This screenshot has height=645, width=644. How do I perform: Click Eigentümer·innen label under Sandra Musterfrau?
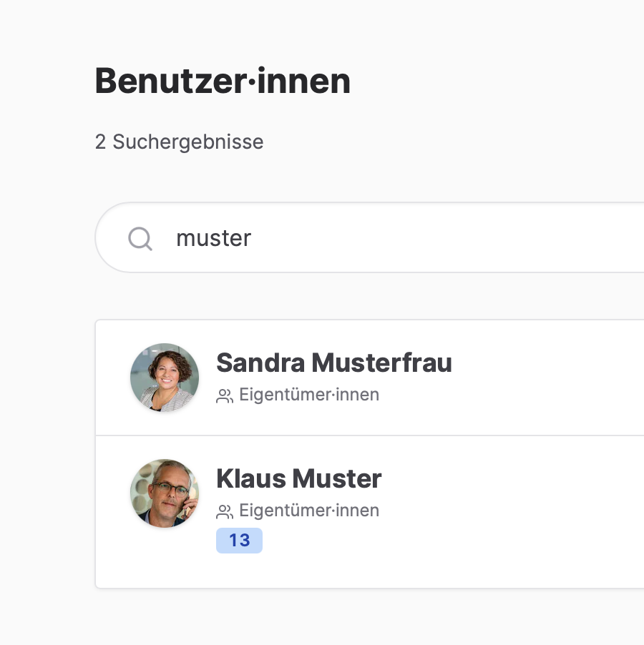coord(308,395)
